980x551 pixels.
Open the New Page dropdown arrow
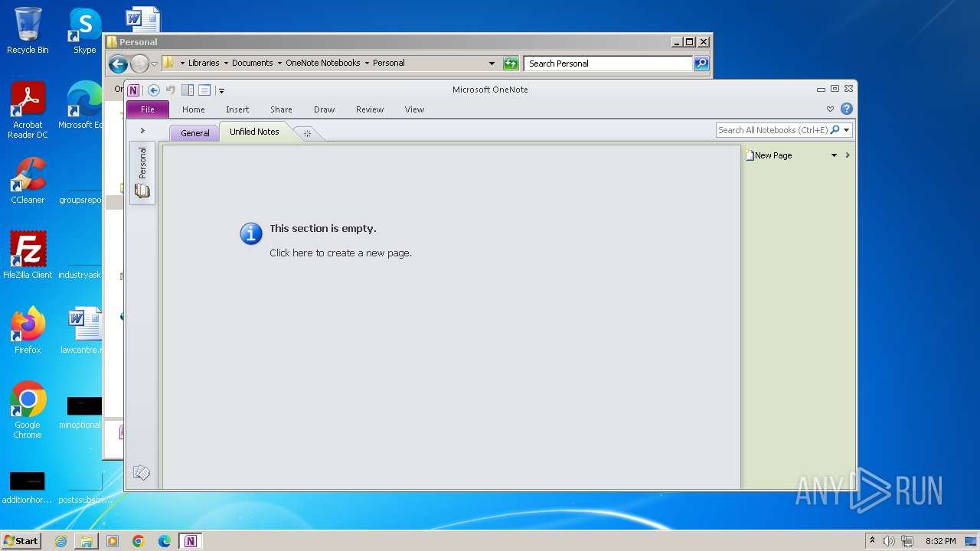pos(834,155)
